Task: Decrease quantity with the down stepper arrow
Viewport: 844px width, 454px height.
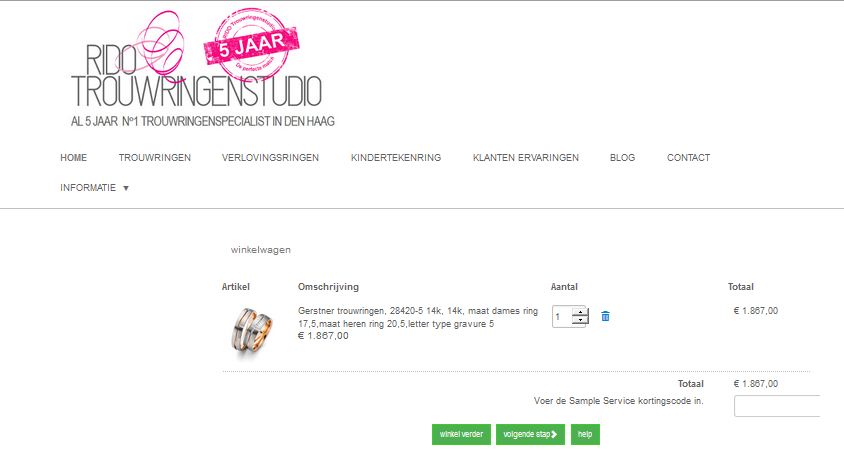Action: [x=580, y=320]
